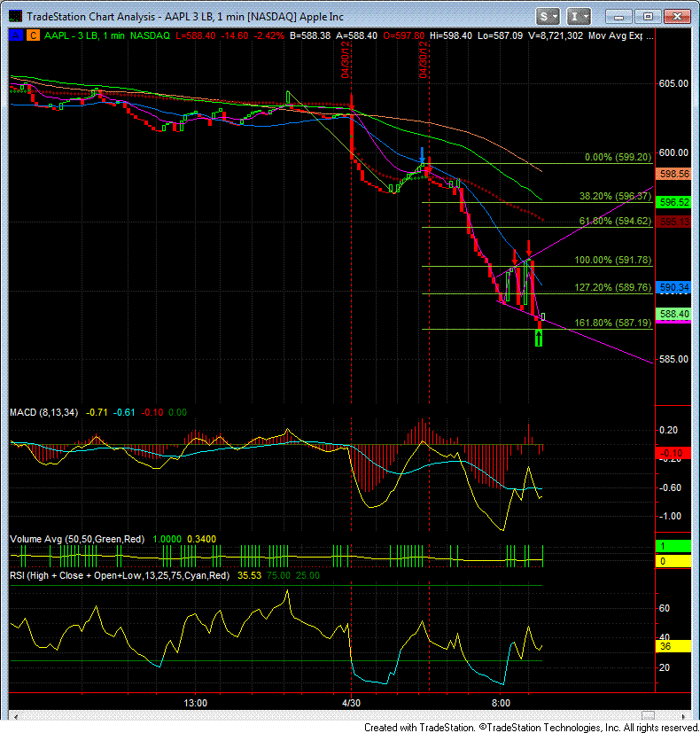Click the 605.00 price axis label
Viewport: 700px width, 733px height.
(673, 83)
